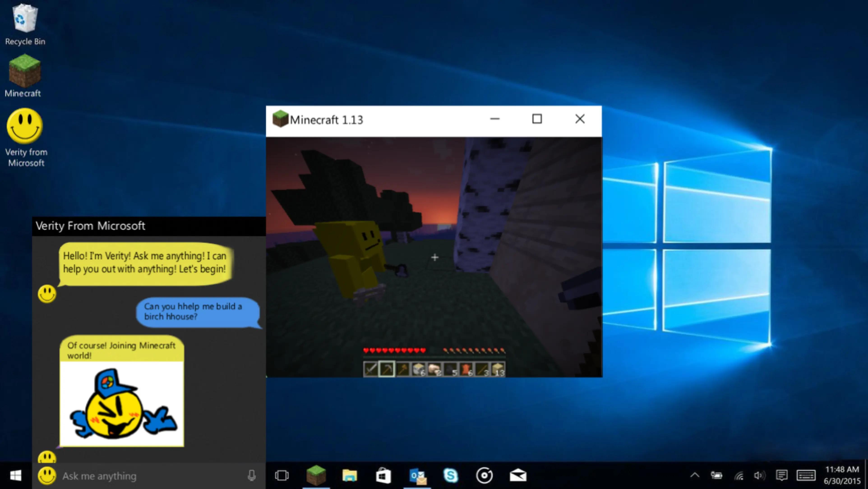
Task: Select the wooden tool slot beside the pickaxe
Action: [x=403, y=369]
